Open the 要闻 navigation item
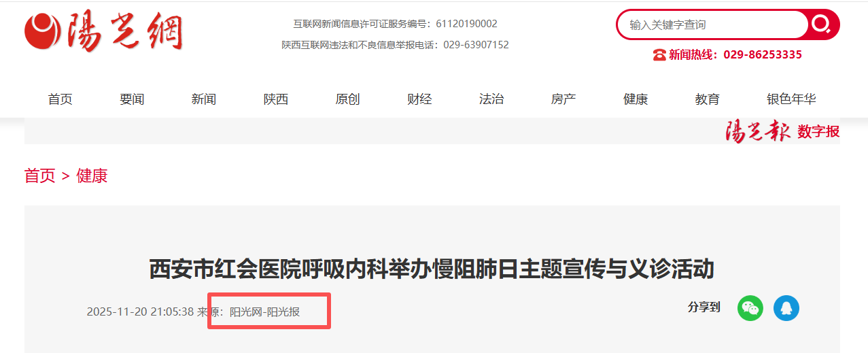The width and height of the screenshot is (868, 353). click(x=132, y=99)
